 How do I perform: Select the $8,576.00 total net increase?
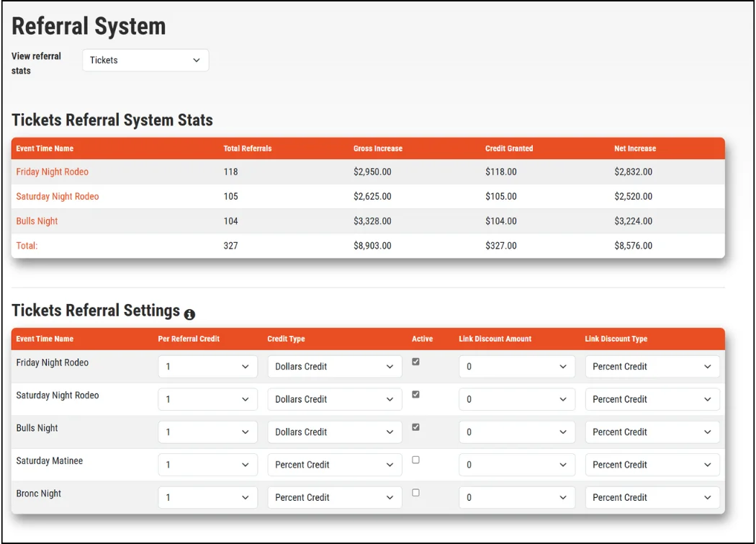pyautogui.click(x=633, y=246)
